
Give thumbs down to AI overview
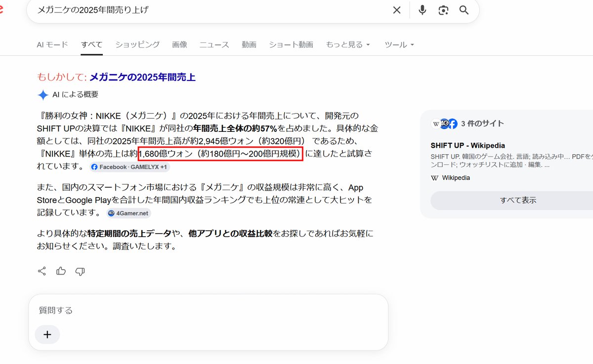tap(80, 271)
